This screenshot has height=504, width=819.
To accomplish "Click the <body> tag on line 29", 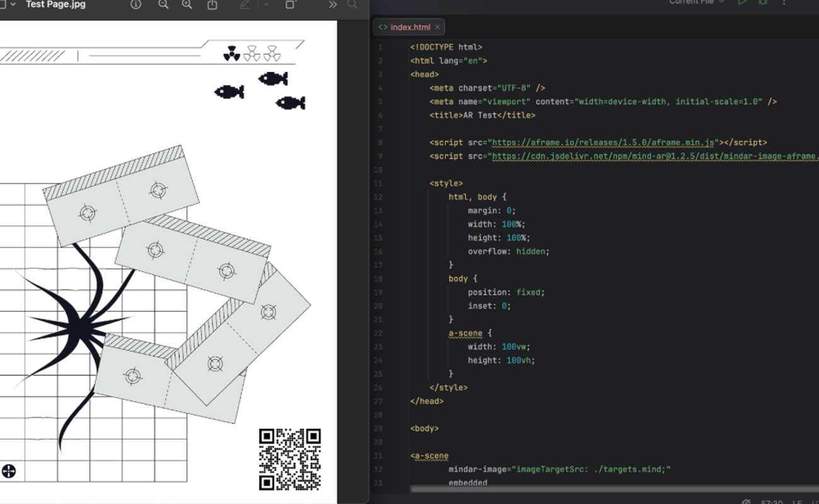I will click(x=425, y=428).
